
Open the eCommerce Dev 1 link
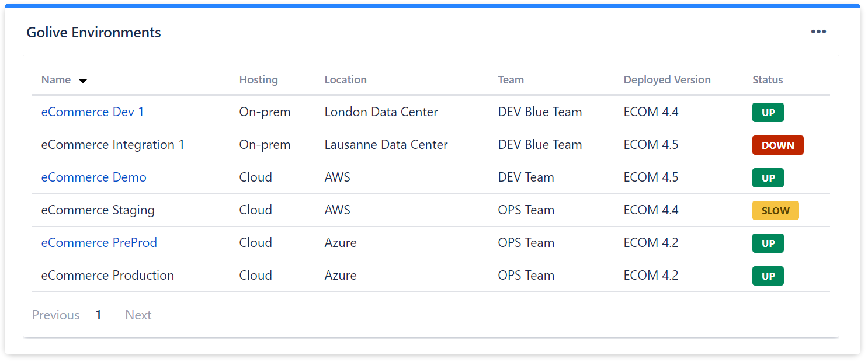point(92,112)
